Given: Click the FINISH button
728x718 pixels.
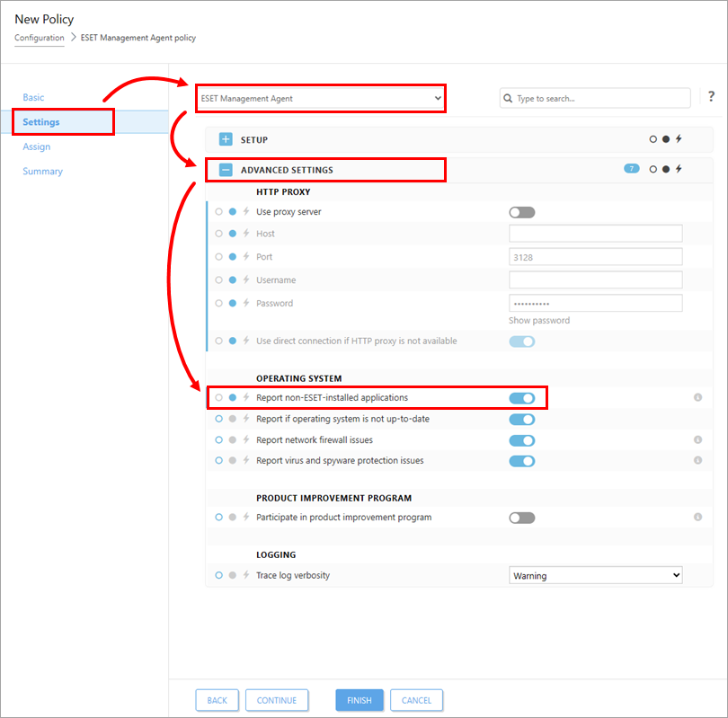Looking at the screenshot, I should click(x=360, y=700).
